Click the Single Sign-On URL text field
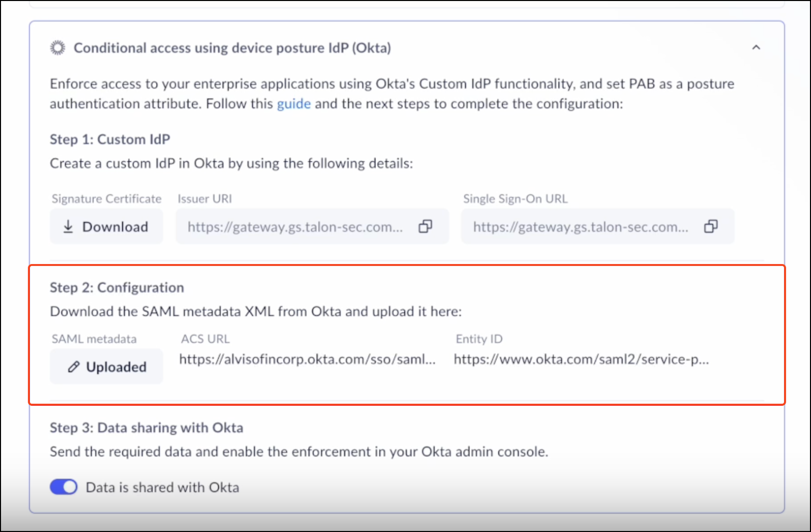The width and height of the screenshot is (811, 532). [x=580, y=227]
